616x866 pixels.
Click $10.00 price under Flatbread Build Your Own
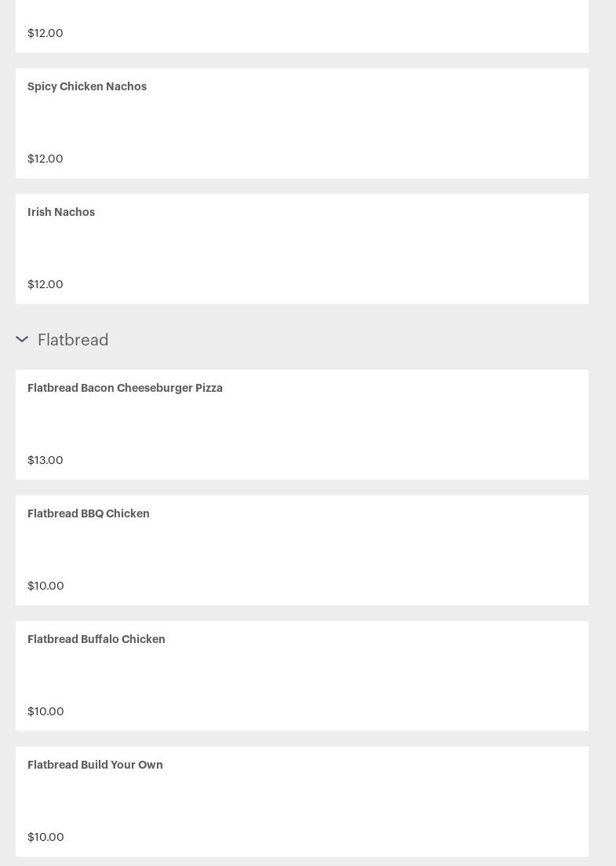tap(46, 837)
